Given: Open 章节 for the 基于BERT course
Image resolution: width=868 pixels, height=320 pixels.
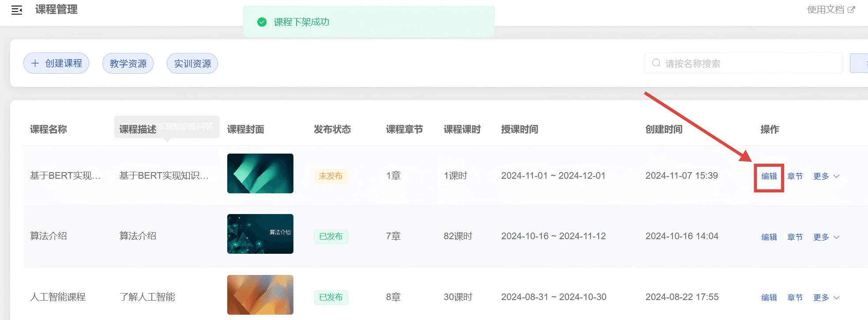Looking at the screenshot, I should pos(795,176).
